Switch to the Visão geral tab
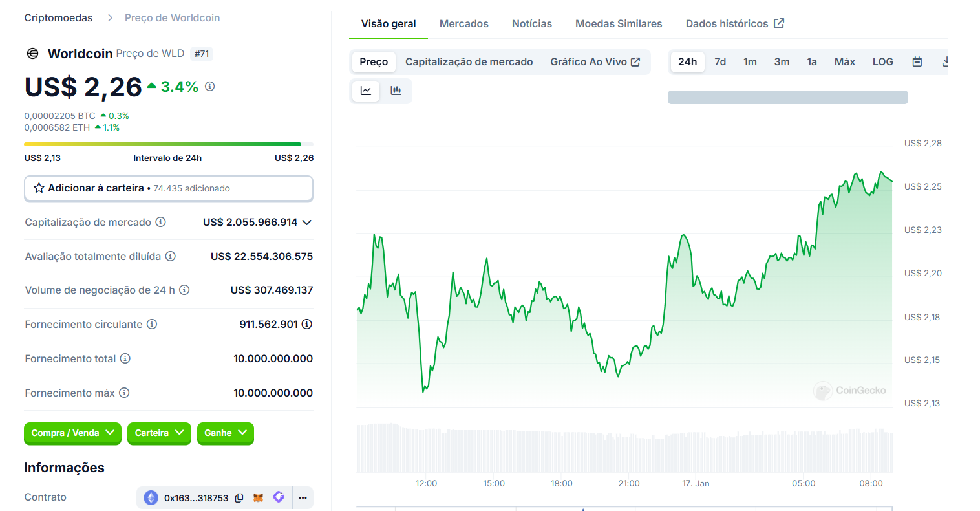Viewport: 980px width, 511px height. pos(389,24)
